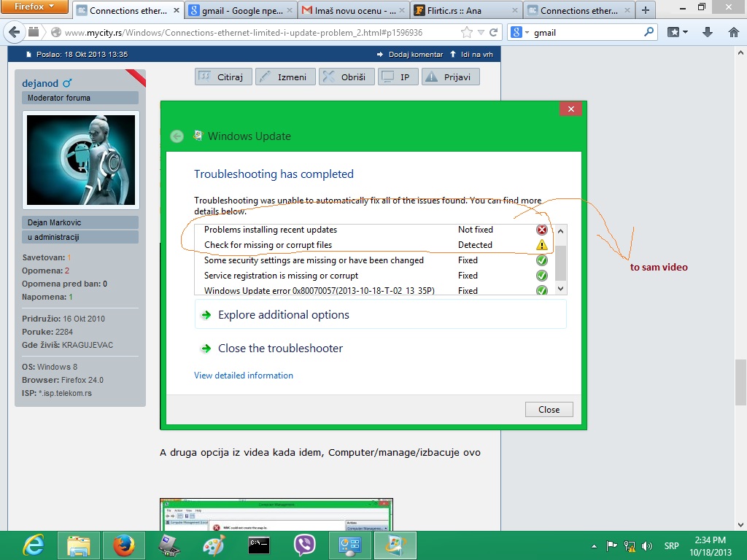Switch to Imaš novu ocenu Gmail tab
This screenshot has height=560, width=747.
point(353,10)
